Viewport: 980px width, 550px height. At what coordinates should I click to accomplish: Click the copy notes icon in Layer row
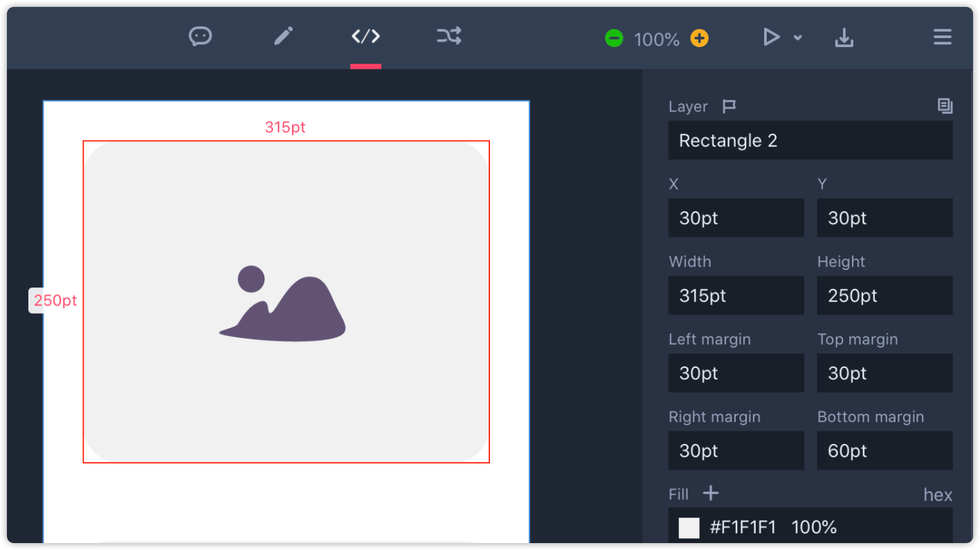pyautogui.click(x=945, y=106)
